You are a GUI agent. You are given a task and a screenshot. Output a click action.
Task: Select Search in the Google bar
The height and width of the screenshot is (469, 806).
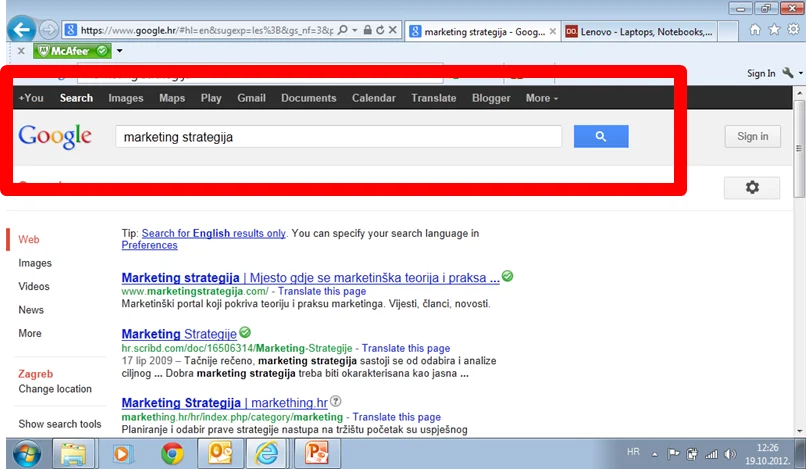pyautogui.click(x=76, y=98)
